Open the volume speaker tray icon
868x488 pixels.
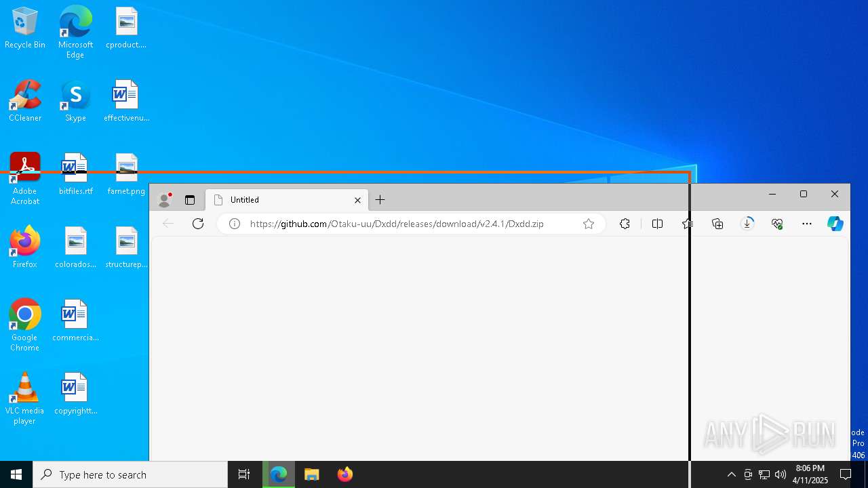point(781,474)
